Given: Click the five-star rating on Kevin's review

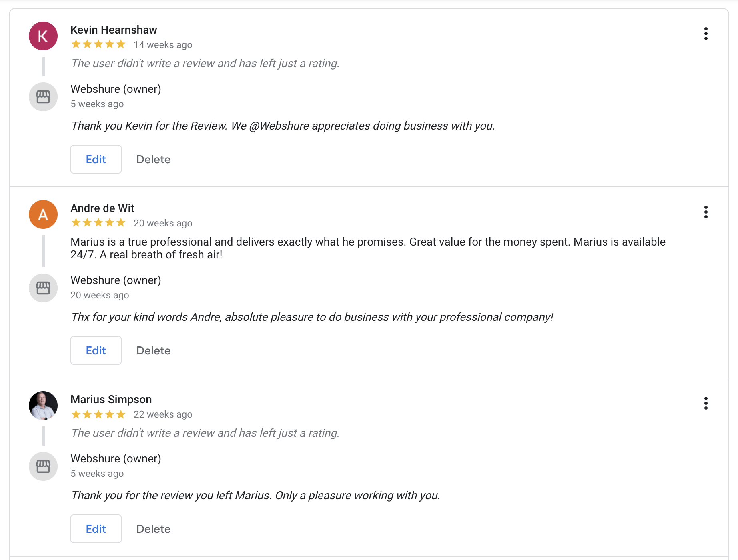Looking at the screenshot, I should [98, 44].
